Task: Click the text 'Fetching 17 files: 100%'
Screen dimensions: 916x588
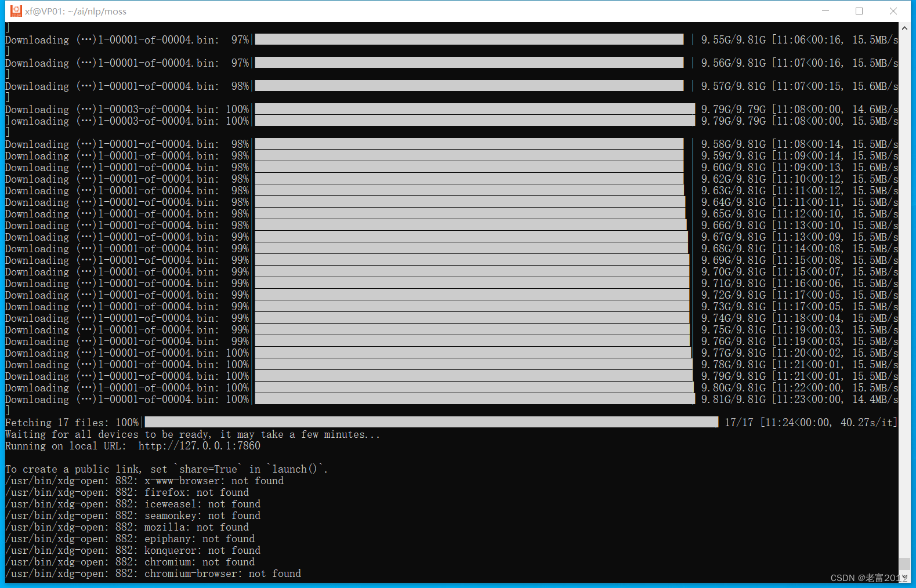Action: (72, 423)
